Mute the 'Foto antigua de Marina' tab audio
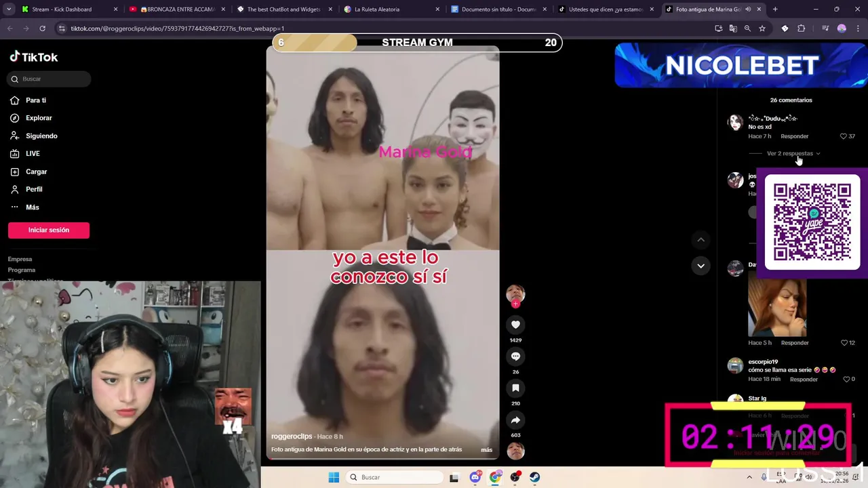This screenshot has height=488, width=868. point(748,9)
